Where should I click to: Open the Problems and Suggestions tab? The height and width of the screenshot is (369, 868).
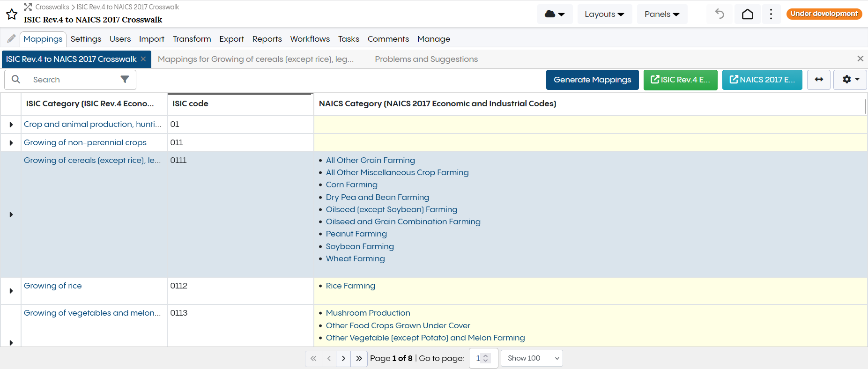pyautogui.click(x=426, y=59)
